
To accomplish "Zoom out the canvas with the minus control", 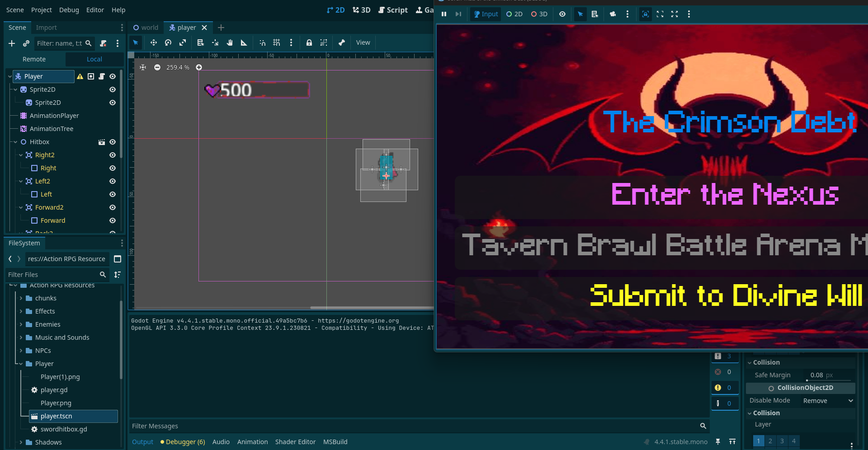I will [x=157, y=67].
